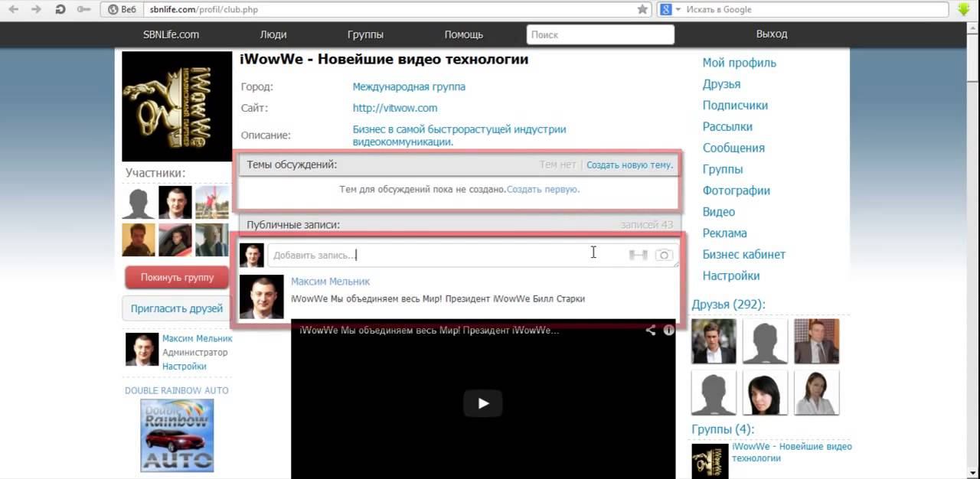Click the Double Rainbow Auto banner image
The width and height of the screenshot is (980, 479).
(177, 435)
